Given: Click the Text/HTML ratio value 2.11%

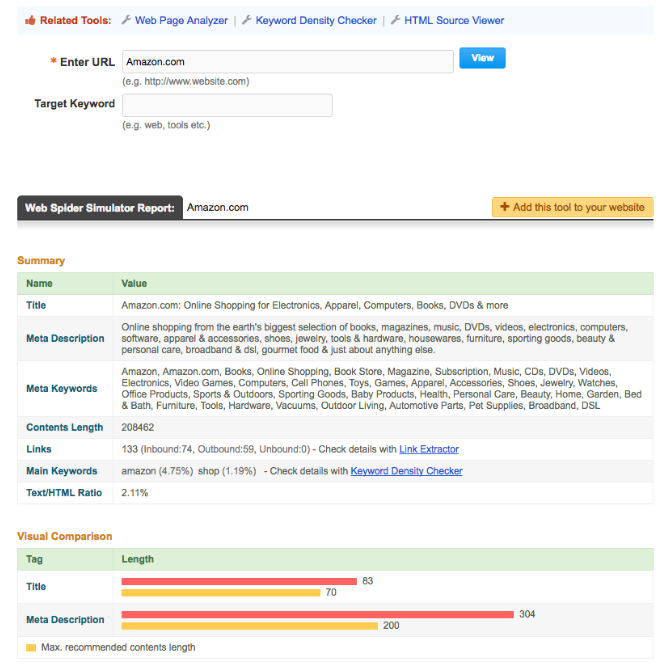Looking at the screenshot, I should pos(135,492).
